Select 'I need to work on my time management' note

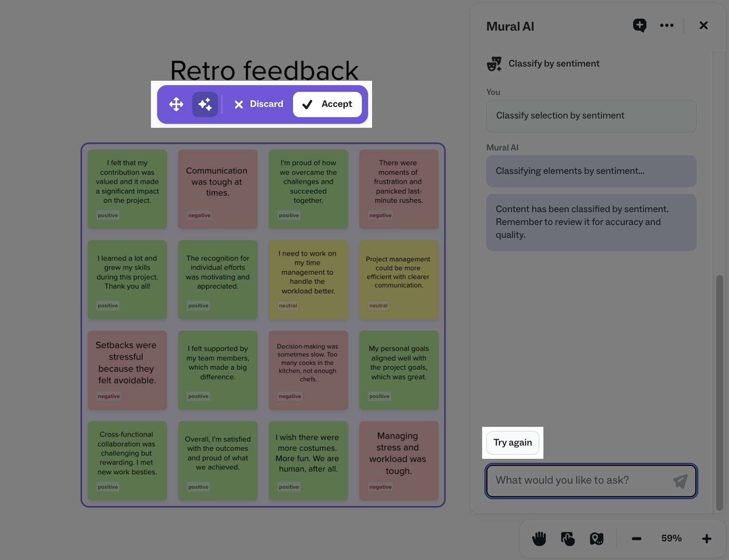[x=308, y=280]
